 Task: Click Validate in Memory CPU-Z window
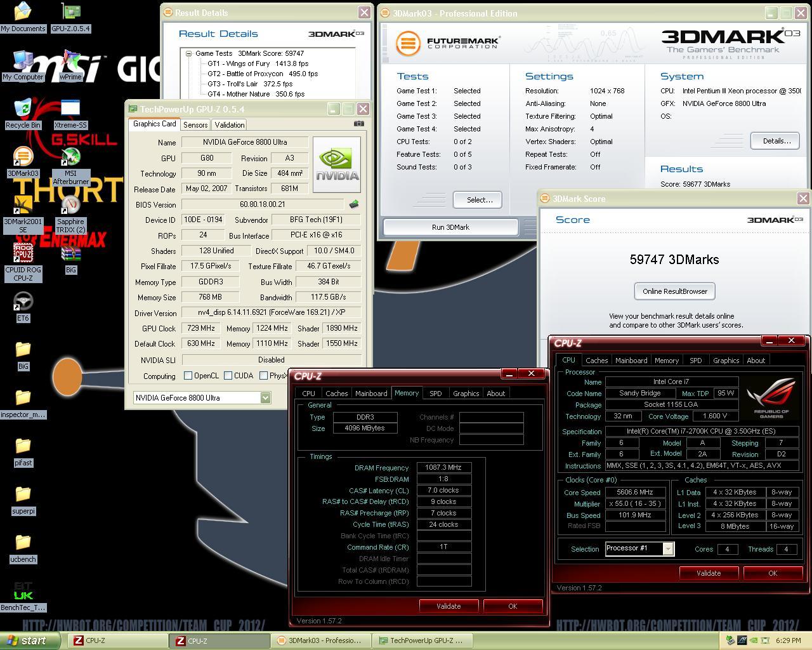[x=449, y=606]
